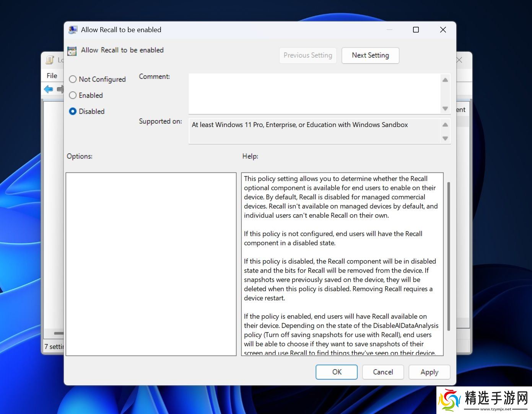Click the Help text vertical scrollbar

coord(448,256)
